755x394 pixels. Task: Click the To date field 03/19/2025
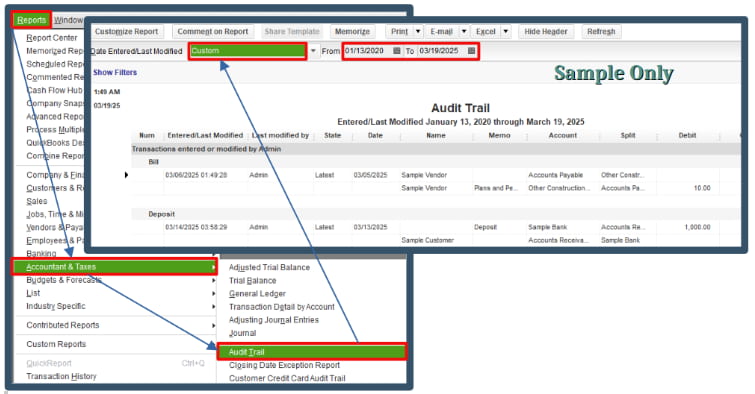click(442, 51)
